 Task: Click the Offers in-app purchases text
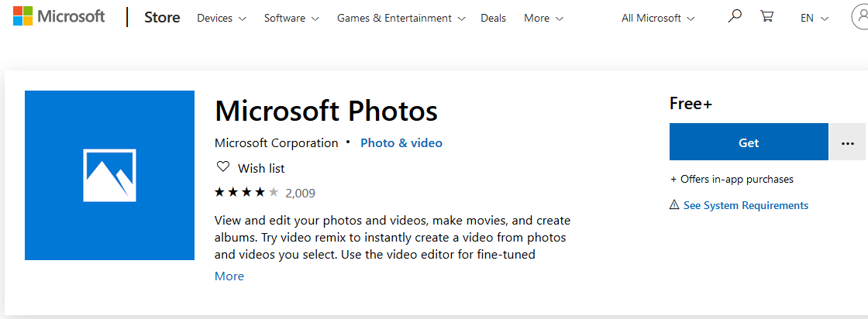(732, 180)
